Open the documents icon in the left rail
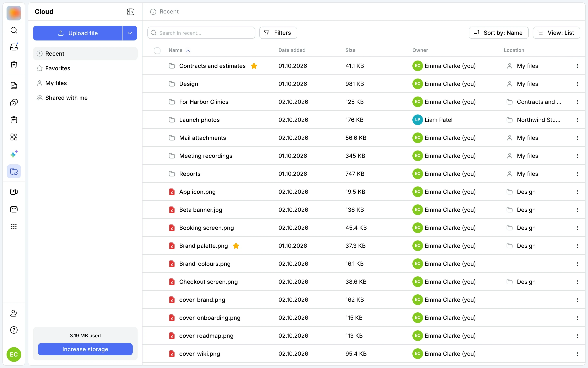Image resolution: width=588 pixels, height=368 pixels. click(x=14, y=85)
